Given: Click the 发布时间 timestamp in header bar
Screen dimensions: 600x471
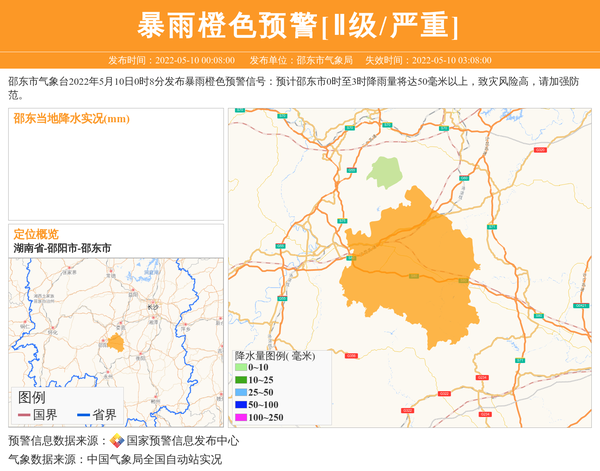Looking at the screenshot, I should [171, 60].
